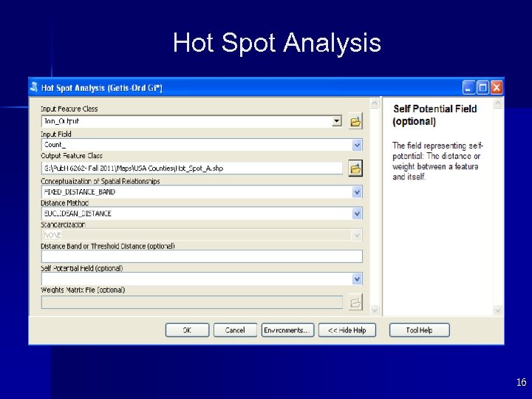Image resolution: width=532 pixels, height=399 pixels.
Task: Click the "Self Potential Field (optional)" help heading
Action: (435, 115)
